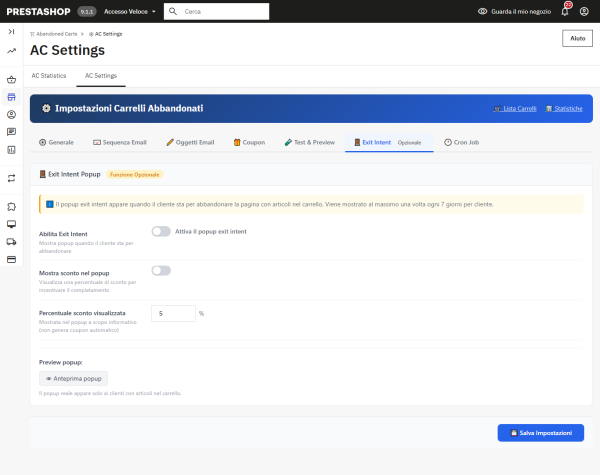Select the Exit Intent tab
This screenshot has height=475, width=600.
coord(389,142)
